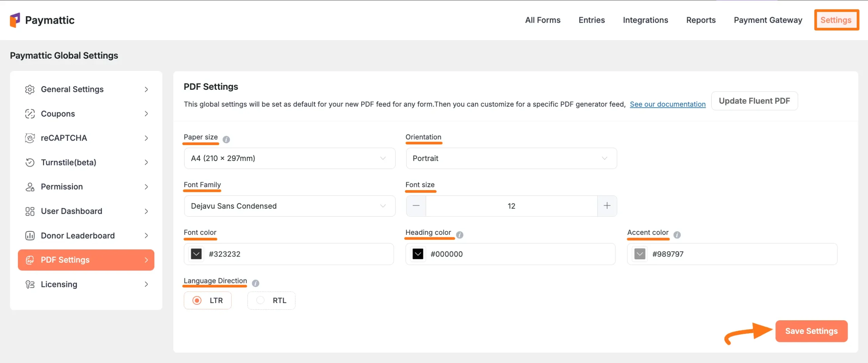868x363 pixels.
Task: Open the Integrations tab
Action: [x=645, y=20]
